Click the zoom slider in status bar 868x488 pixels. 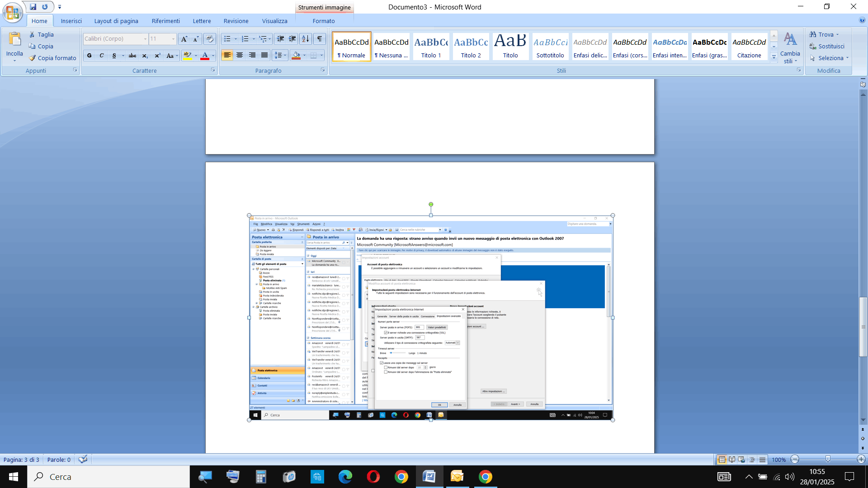point(828,459)
